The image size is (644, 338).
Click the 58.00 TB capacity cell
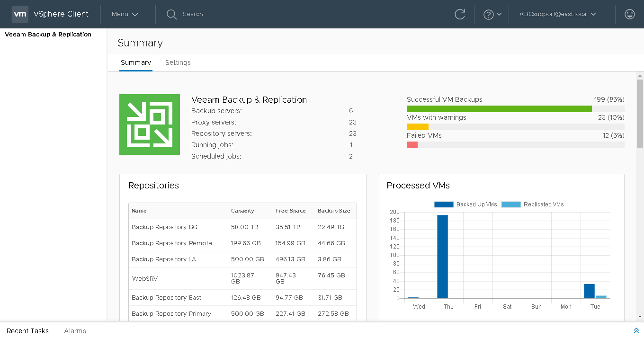(245, 227)
